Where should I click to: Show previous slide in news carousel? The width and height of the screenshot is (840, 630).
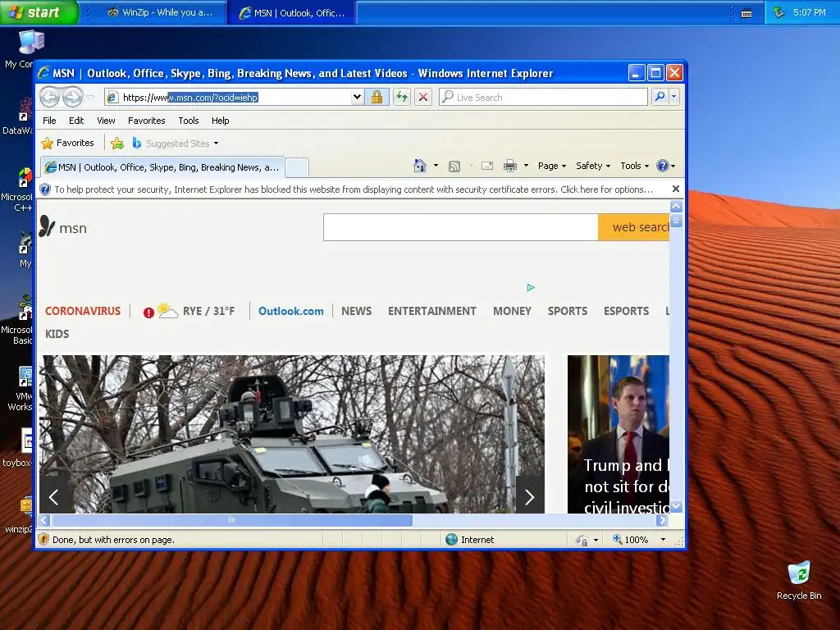click(x=53, y=497)
